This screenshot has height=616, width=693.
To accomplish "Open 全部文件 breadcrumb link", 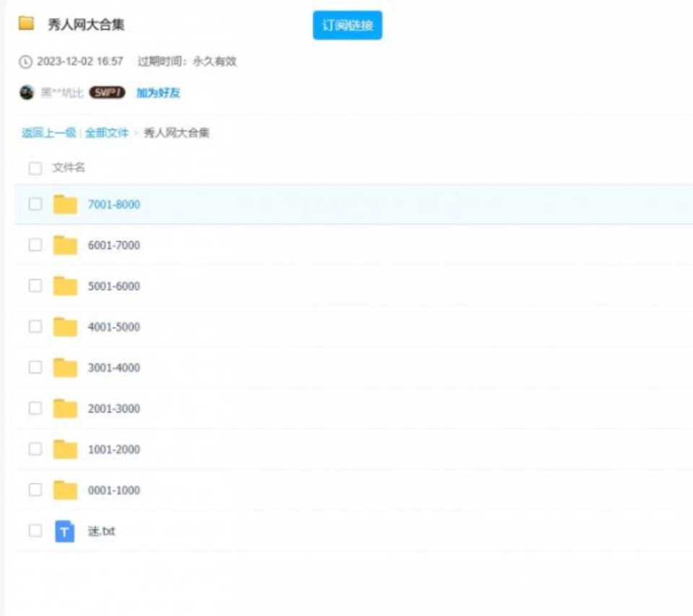I will coord(107,133).
